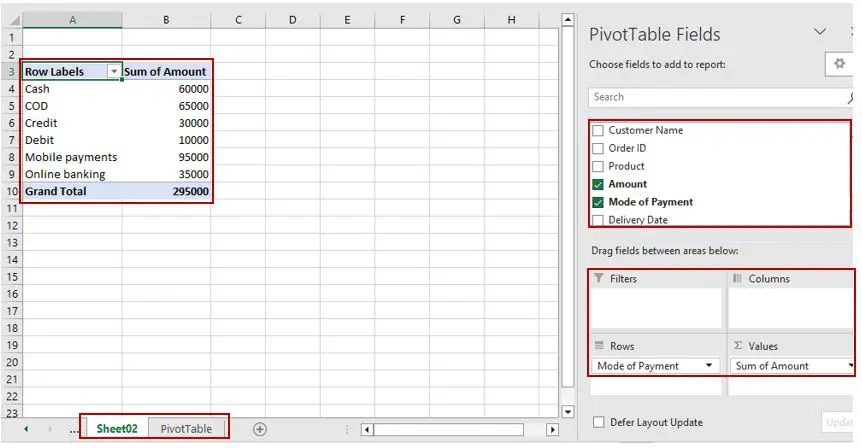Image resolution: width=862 pixels, height=448 pixels.
Task: Click in the field Search box
Action: 720,97
